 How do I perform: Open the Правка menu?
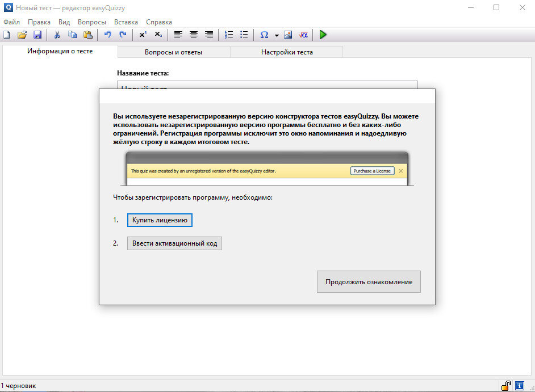click(x=39, y=22)
